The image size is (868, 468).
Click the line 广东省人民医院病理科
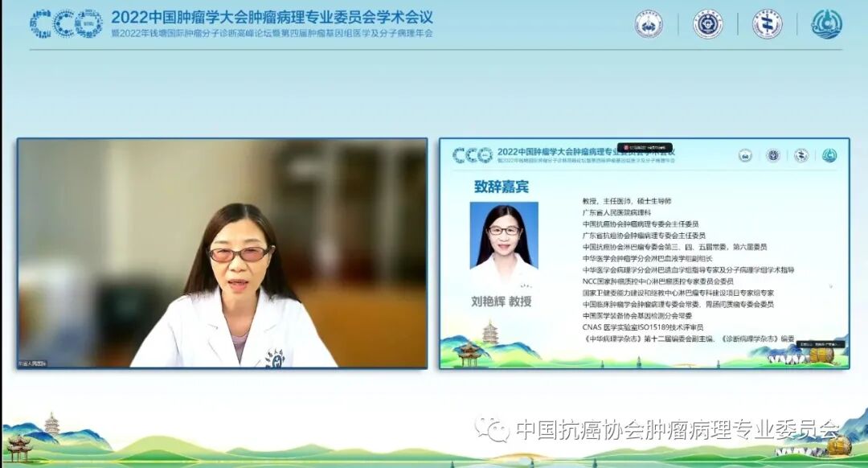[616, 212]
